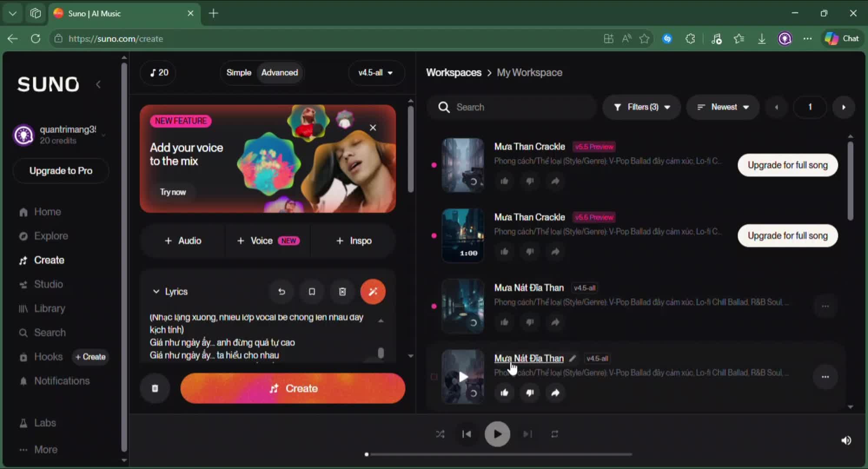
Task: Open more options for third song
Action: click(x=825, y=306)
